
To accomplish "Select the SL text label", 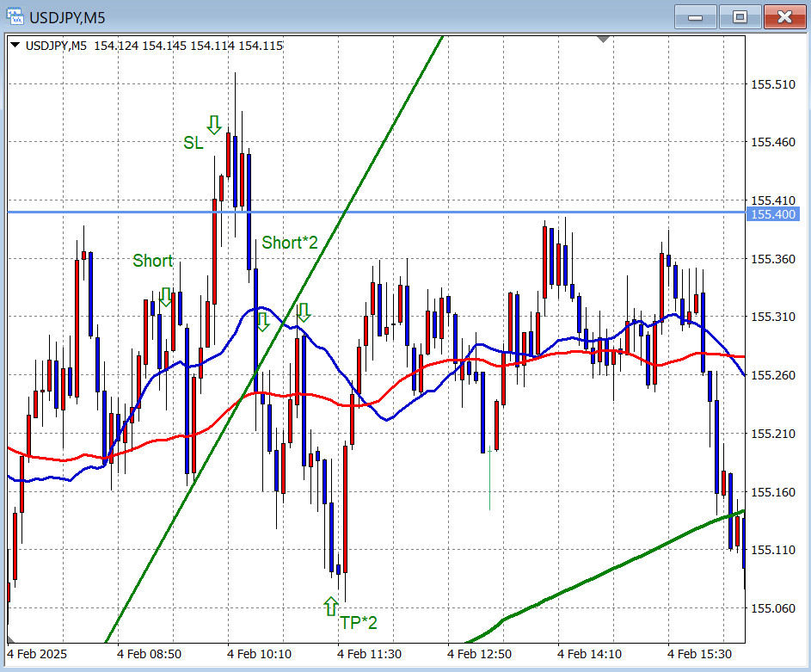I will click(x=194, y=143).
